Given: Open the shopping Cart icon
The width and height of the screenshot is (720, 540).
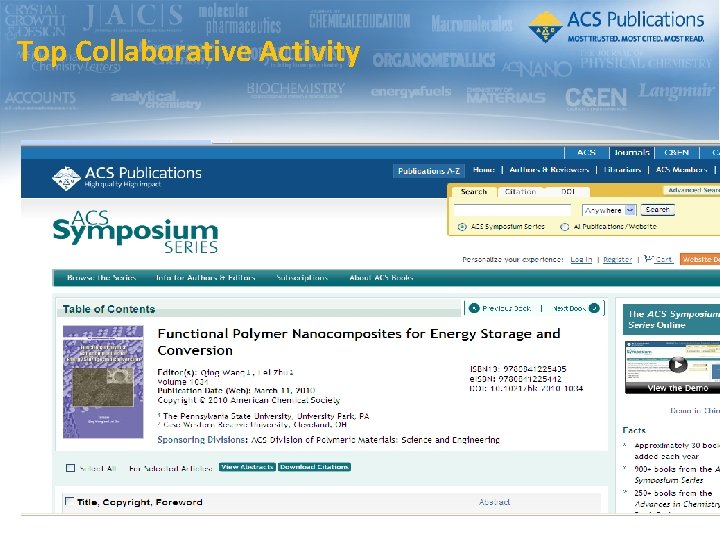Looking at the screenshot, I should coord(648,259).
